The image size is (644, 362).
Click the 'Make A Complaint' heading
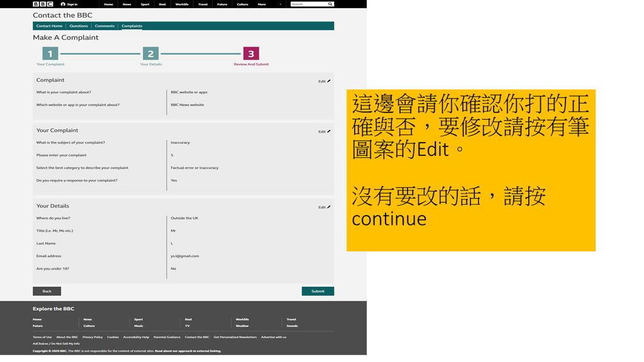[65, 37]
